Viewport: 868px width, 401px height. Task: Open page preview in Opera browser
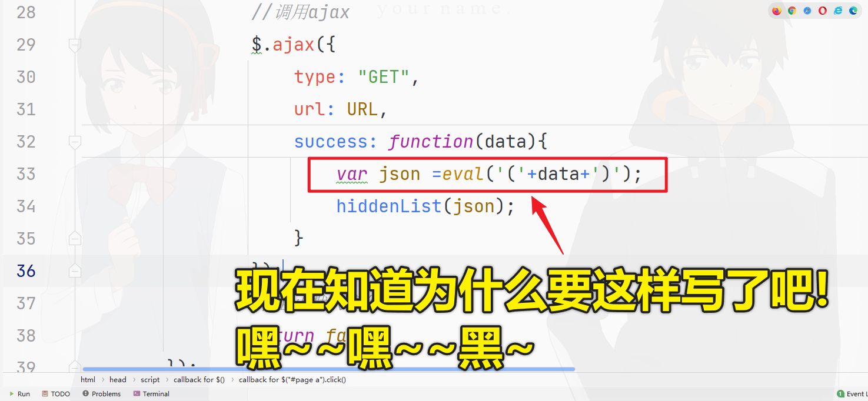coord(823,11)
